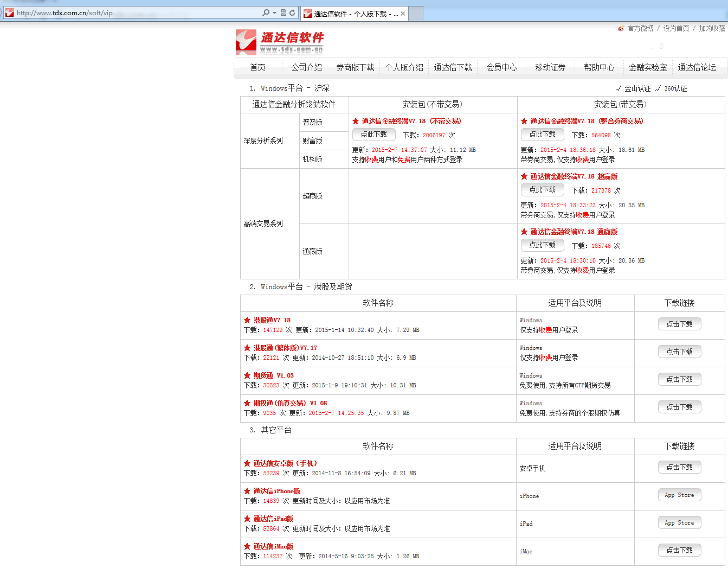Select the 财富版 table cell

324,141
